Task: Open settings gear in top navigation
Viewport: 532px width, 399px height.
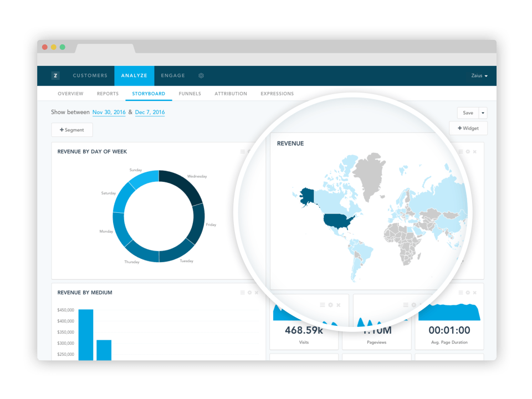Action: 201,76
